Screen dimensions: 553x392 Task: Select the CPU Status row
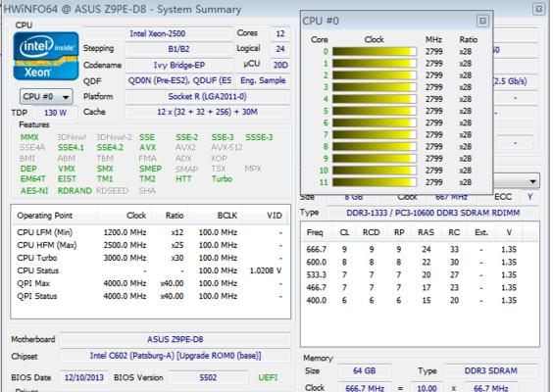click(150, 270)
